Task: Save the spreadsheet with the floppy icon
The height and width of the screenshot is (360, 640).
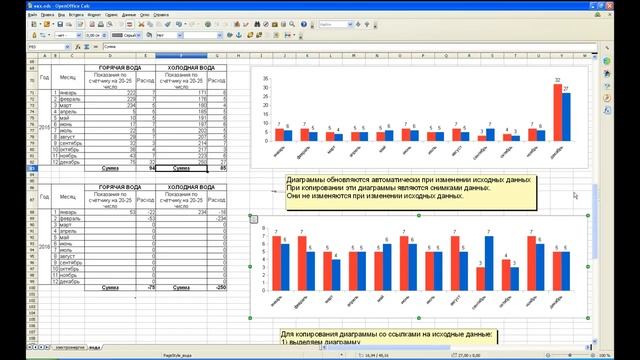Action: tap(60, 24)
